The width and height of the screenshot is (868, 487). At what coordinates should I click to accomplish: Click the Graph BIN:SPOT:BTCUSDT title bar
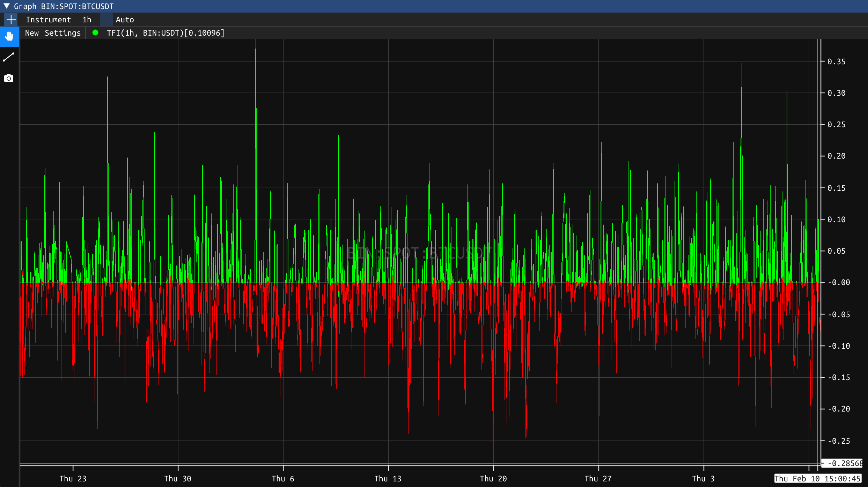(x=434, y=6)
